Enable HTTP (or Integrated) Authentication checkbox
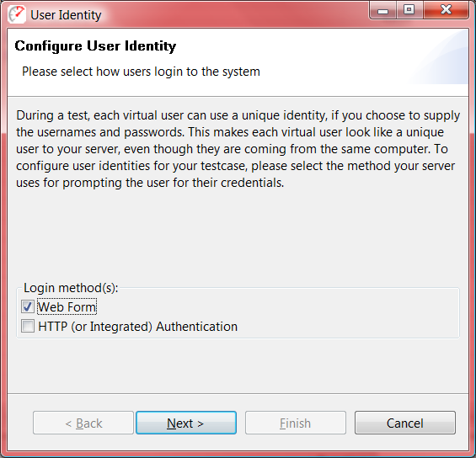476x458 pixels. pyautogui.click(x=28, y=326)
